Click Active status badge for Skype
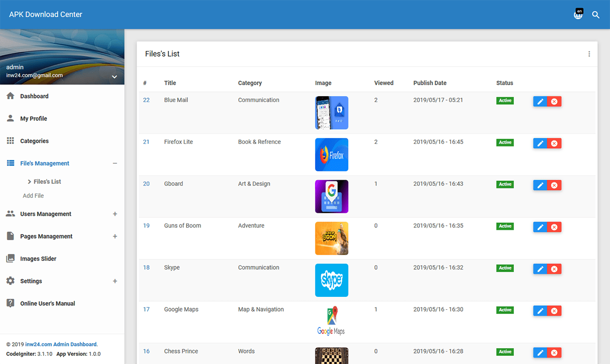Screen dimensions: 610x364 tap(505, 268)
